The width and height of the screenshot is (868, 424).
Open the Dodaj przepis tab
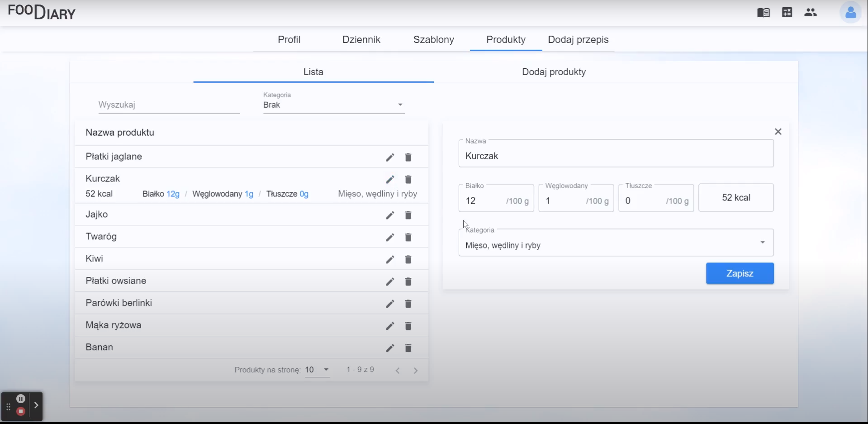578,39
